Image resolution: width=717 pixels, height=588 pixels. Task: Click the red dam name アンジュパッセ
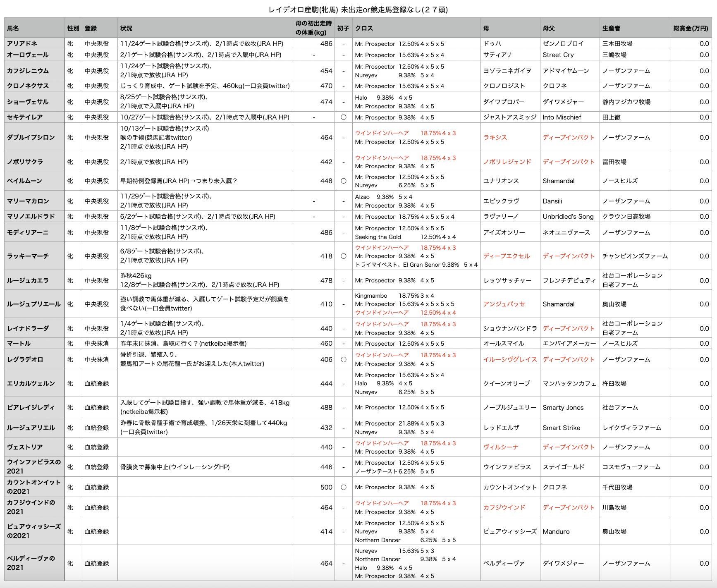tap(504, 304)
